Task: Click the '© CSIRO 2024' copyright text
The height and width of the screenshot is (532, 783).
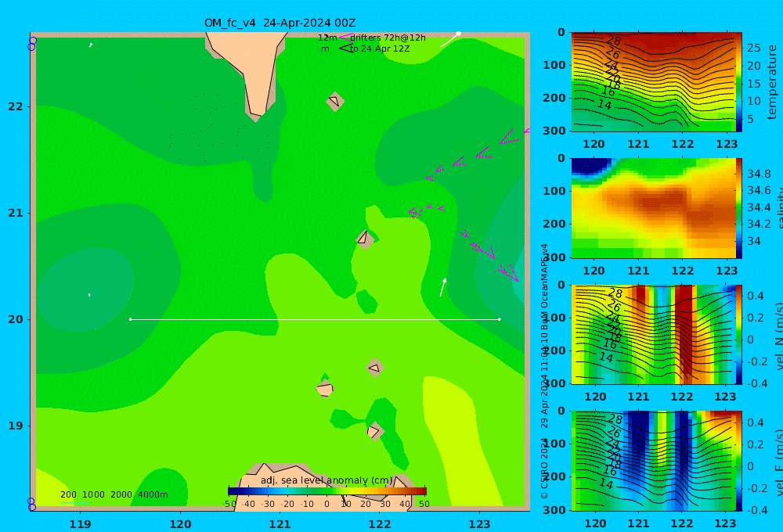Action: (x=544, y=469)
